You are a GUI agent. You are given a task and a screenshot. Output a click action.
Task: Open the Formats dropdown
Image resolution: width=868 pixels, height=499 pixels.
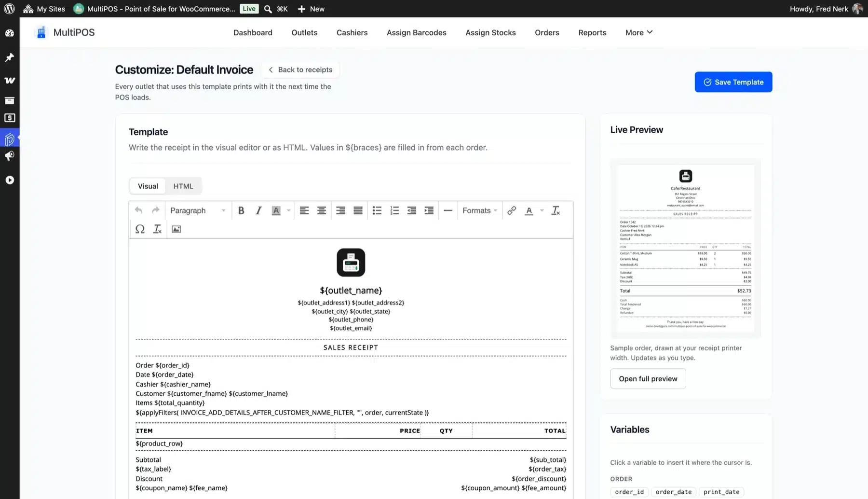[x=480, y=210]
